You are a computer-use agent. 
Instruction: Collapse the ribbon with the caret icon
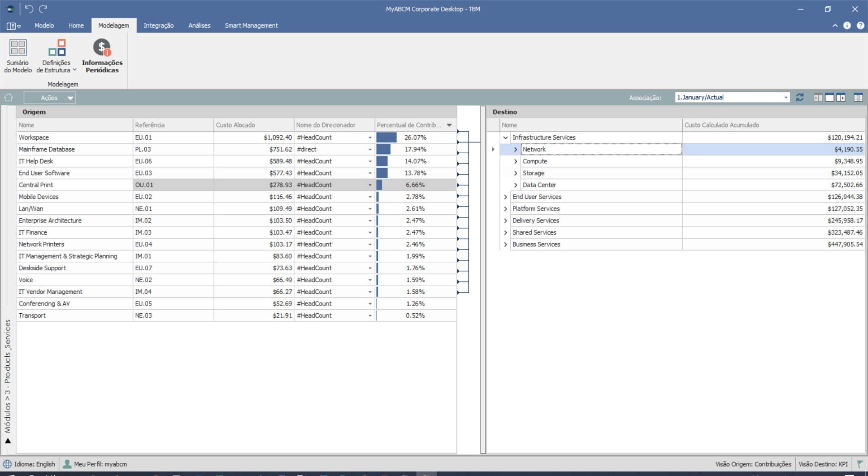[x=835, y=26]
